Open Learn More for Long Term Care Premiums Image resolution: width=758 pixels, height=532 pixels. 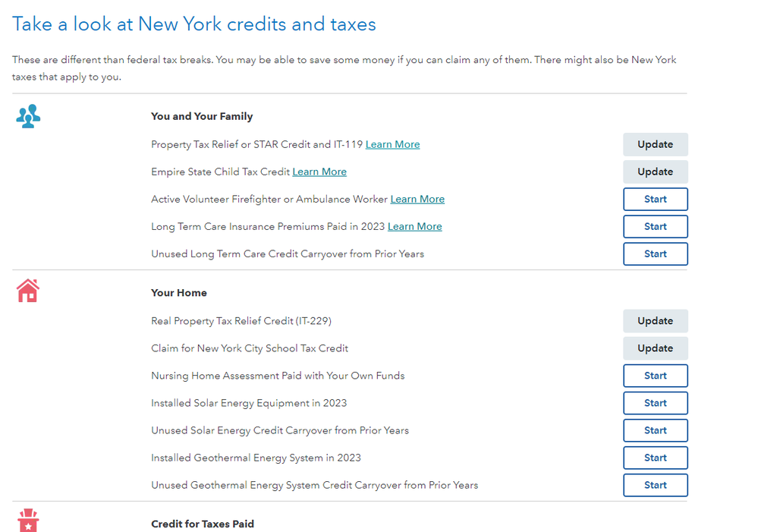click(x=414, y=226)
